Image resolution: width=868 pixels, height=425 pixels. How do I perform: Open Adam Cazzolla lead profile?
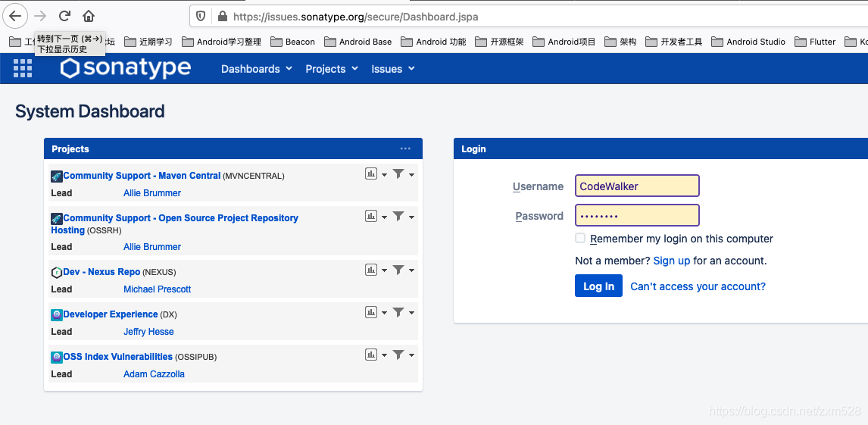[x=154, y=374]
